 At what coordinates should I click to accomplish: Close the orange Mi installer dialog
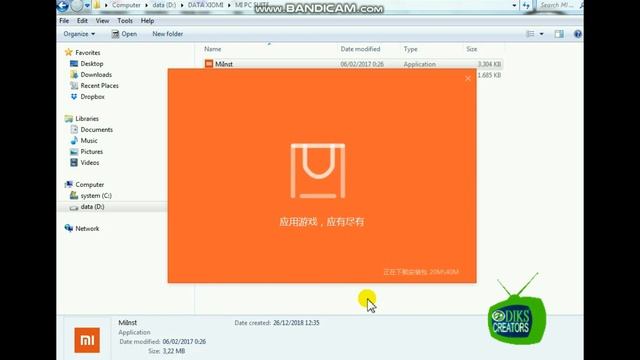click(x=468, y=79)
